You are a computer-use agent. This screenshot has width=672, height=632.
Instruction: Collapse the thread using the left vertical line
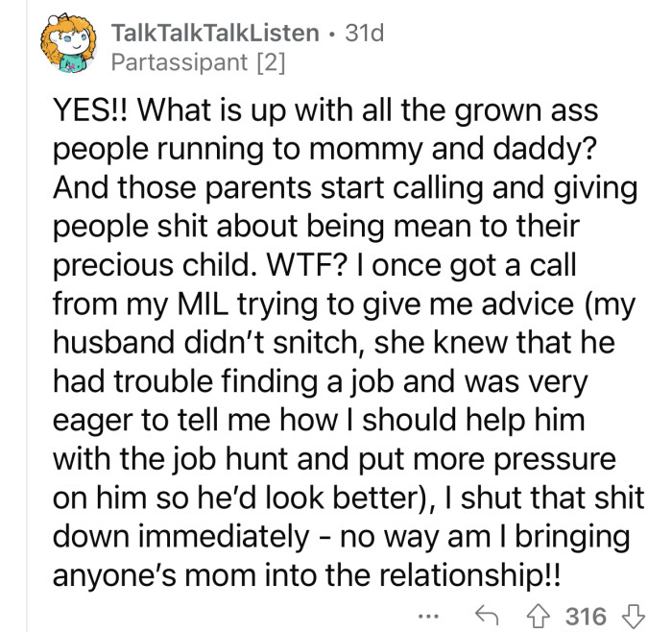click(x=27, y=316)
